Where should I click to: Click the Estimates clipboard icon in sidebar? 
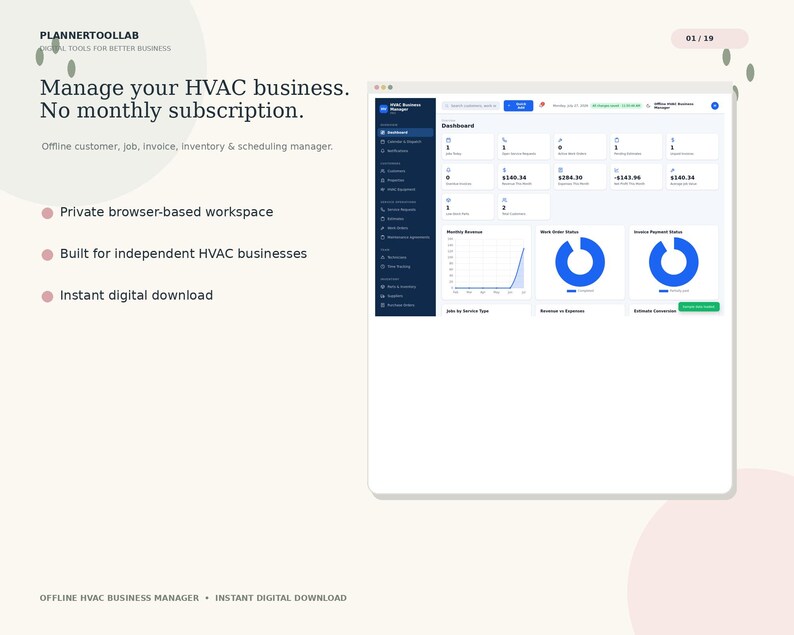click(x=382, y=219)
